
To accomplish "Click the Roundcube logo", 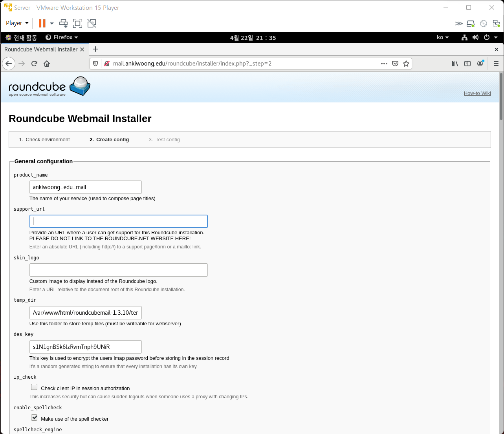I will (x=49, y=87).
